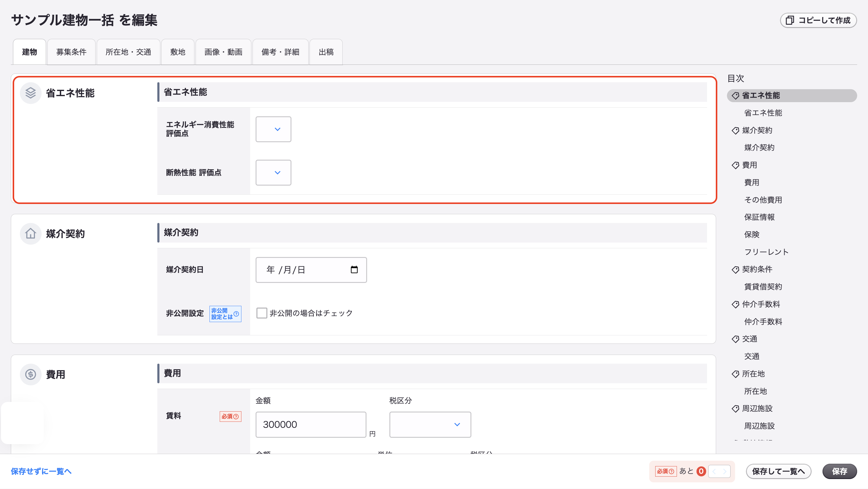868x489 pixels.
Task: Click the next required-field arrow
Action: [x=725, y=471]
